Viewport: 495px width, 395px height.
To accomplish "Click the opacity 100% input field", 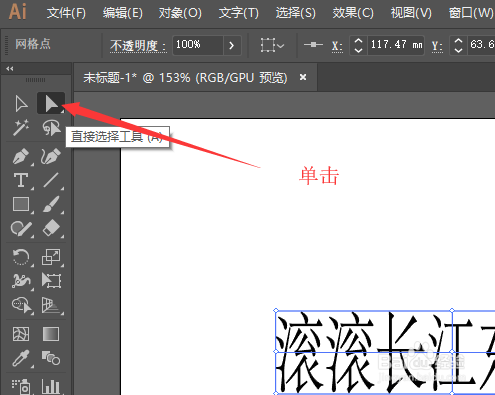I will tap(197, 45).
